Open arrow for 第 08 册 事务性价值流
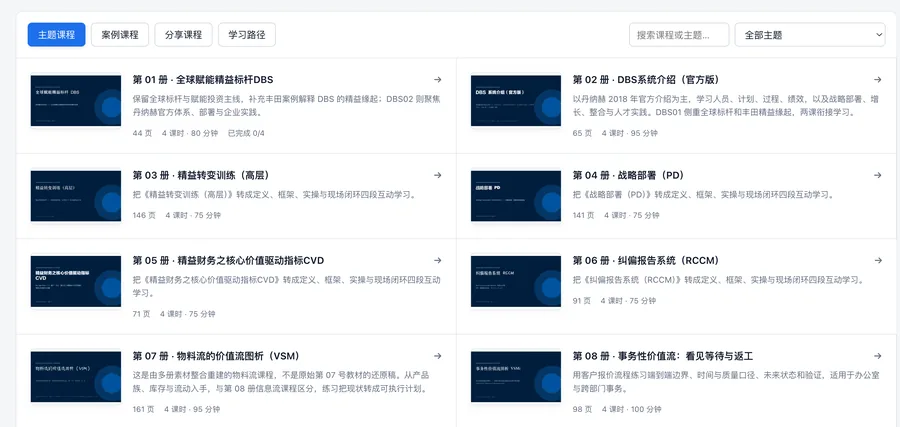Image resolution: width=900 pixels, height=427 pixels. click(878, 356)
